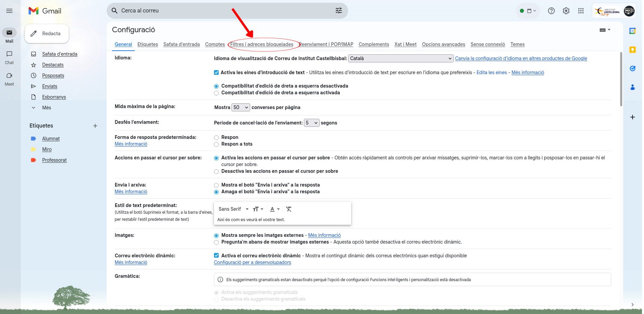Open the Etiquetes settings tab
644x314 pixels.
point(148,44)
